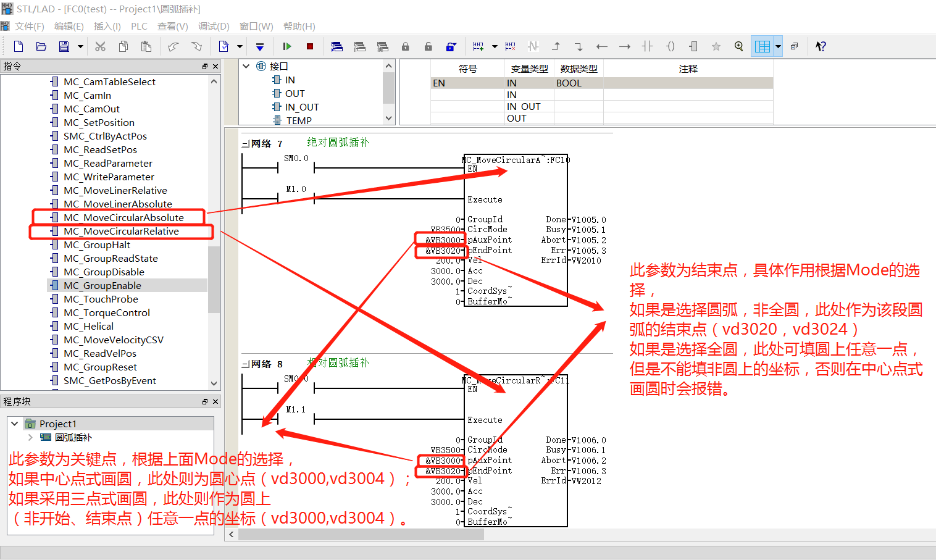Click ladder editor horizontal scrollbar left arrow
936x560 pixels.
coord(232,534)
